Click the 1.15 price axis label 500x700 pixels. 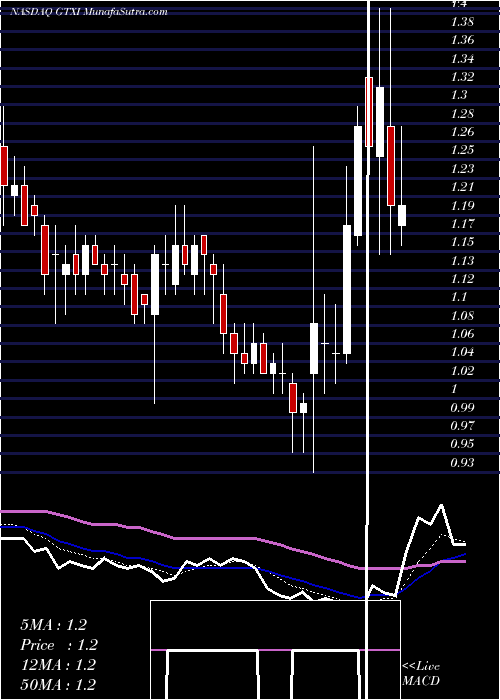pos(462,242)
